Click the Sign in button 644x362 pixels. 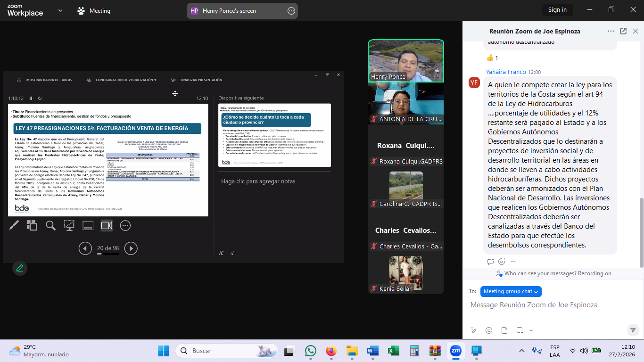557,10
